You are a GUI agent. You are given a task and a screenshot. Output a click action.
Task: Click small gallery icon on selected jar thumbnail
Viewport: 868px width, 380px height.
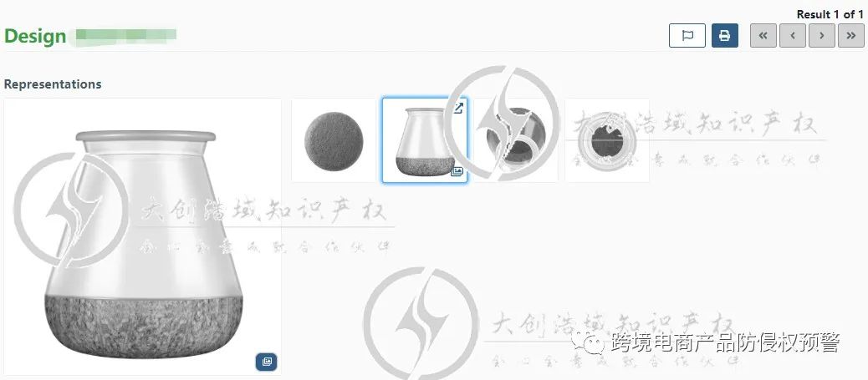tap(457, 171)
